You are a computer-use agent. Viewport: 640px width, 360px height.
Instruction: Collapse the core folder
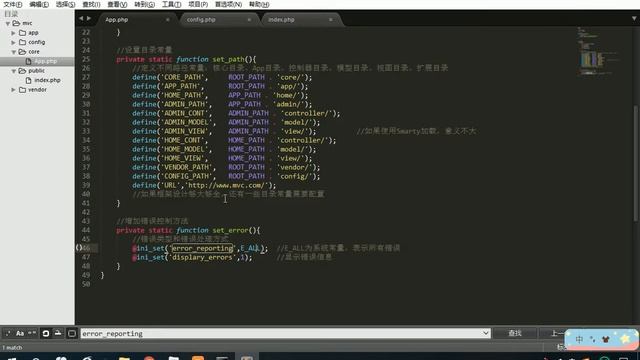[13, 52]
